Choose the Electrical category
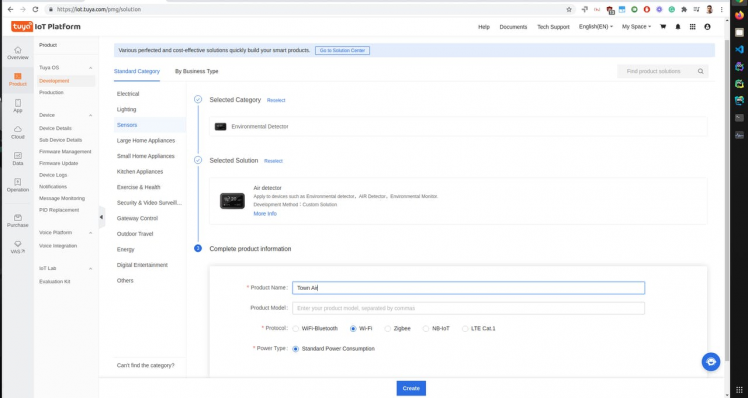The image size is (748, 398). [x=128, y=94]
